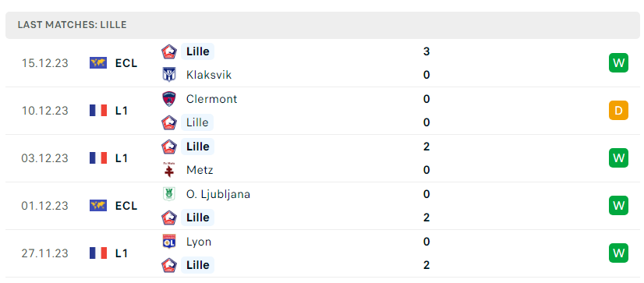Open the O. Ljubljana team link
The height and width of the screenshot is (283, 644).
tap(218, 194)
